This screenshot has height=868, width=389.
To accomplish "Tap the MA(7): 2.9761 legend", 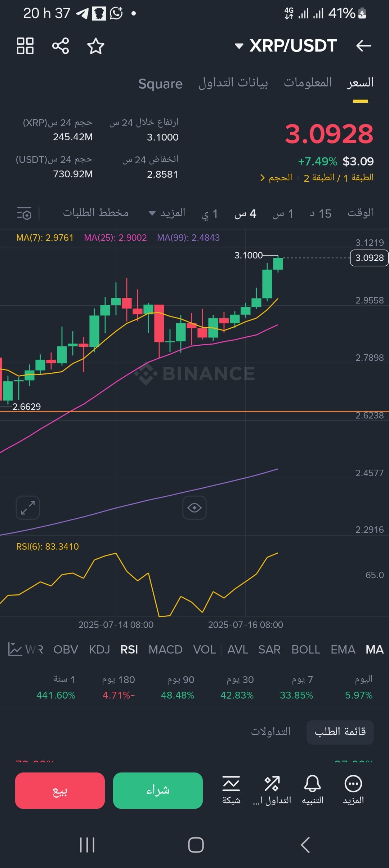I will click(45, 238).
